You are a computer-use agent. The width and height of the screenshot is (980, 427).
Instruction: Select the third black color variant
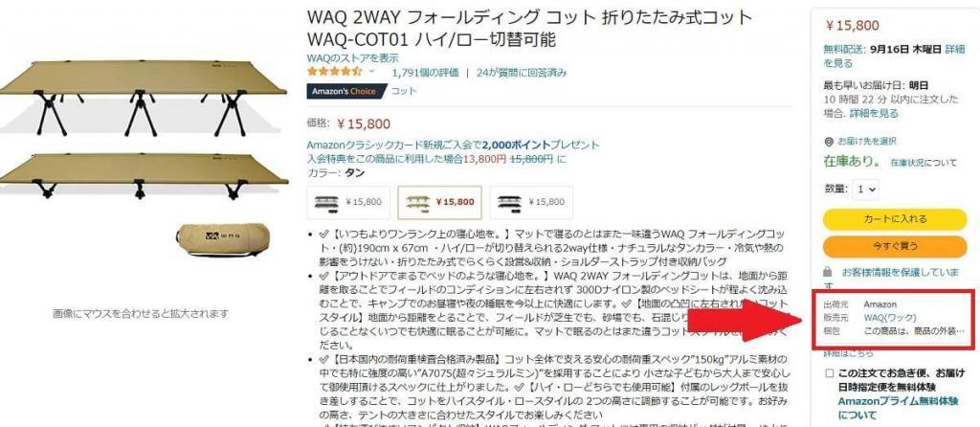pyautogui.click(x=530, y=203)
